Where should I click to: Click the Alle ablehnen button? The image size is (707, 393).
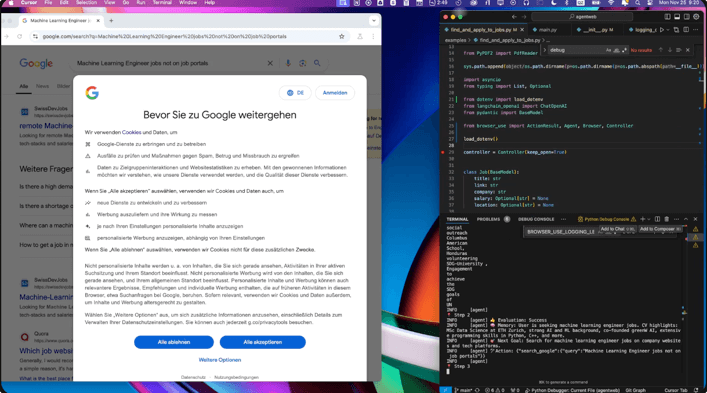click(174, 342)
